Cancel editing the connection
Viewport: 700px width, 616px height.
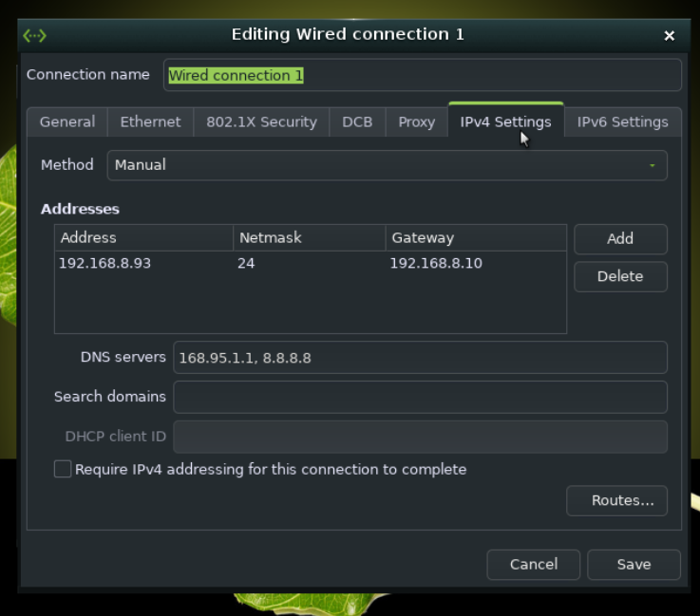533,565
